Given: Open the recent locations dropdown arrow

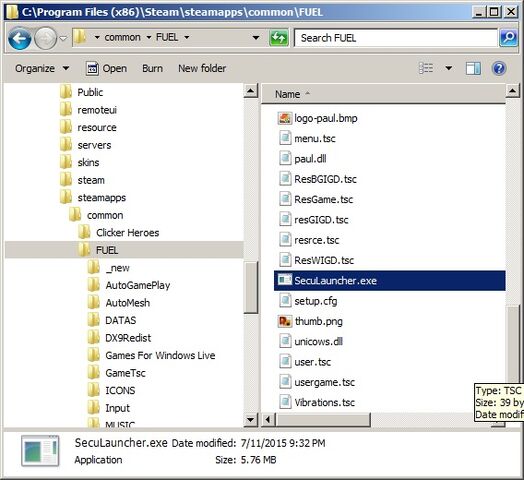Looking at the screenshot, I should [x=63, y=38].
